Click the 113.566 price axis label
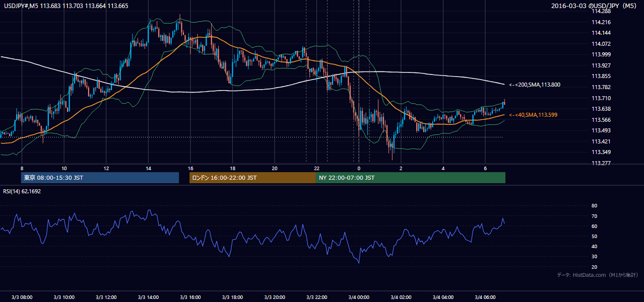 pyautogui.click(x=601, y=120)
